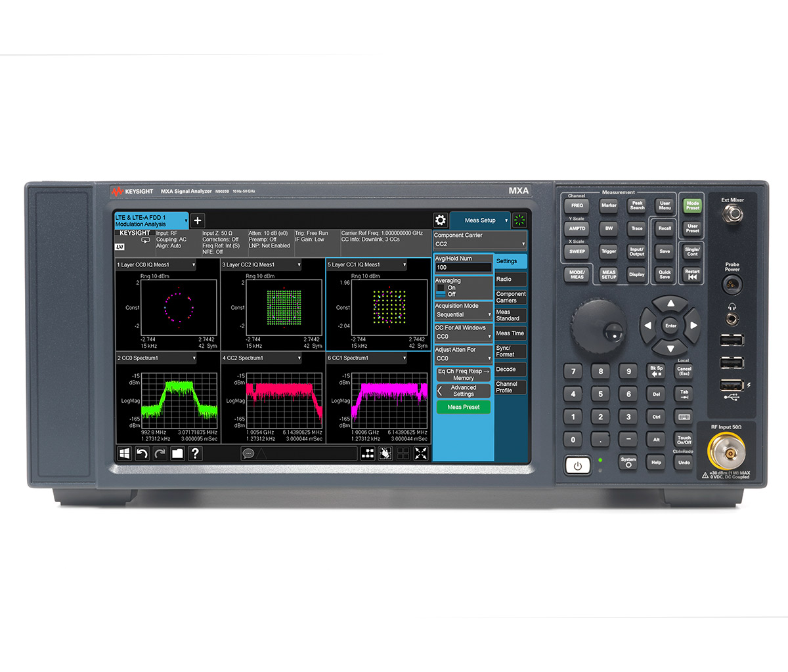This screenshot has width=788, height=672.
Task: Open the message speech-bubble icon in the status bar
Action: coord(248,453)
